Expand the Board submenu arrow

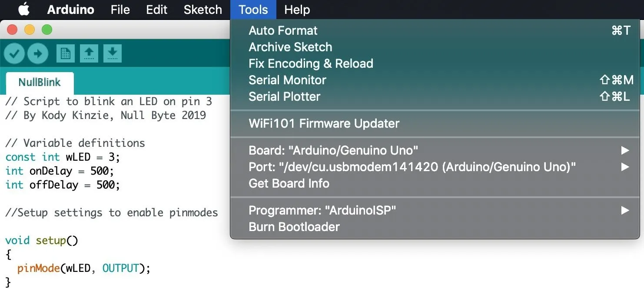[x=625, y=150]
